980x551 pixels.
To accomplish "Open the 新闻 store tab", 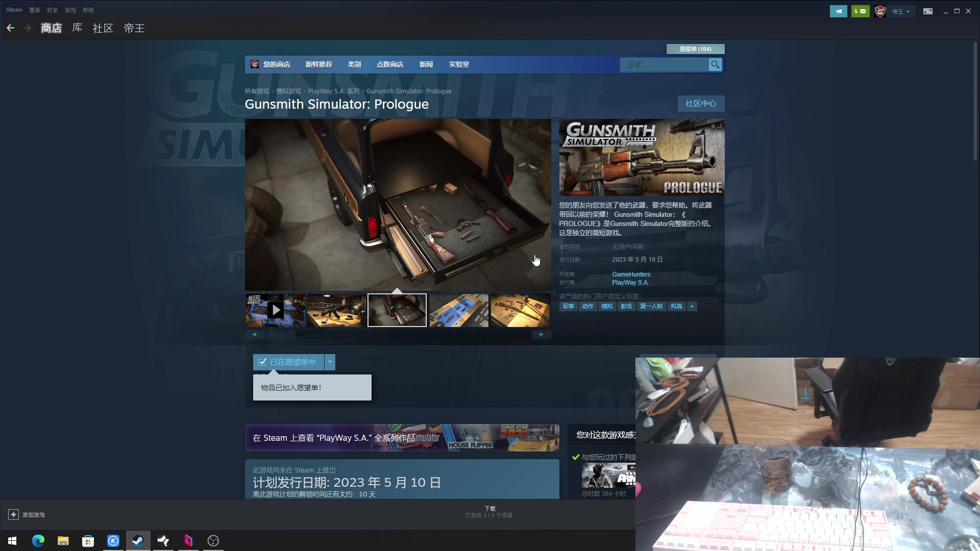I will click(x=426, y=64).
